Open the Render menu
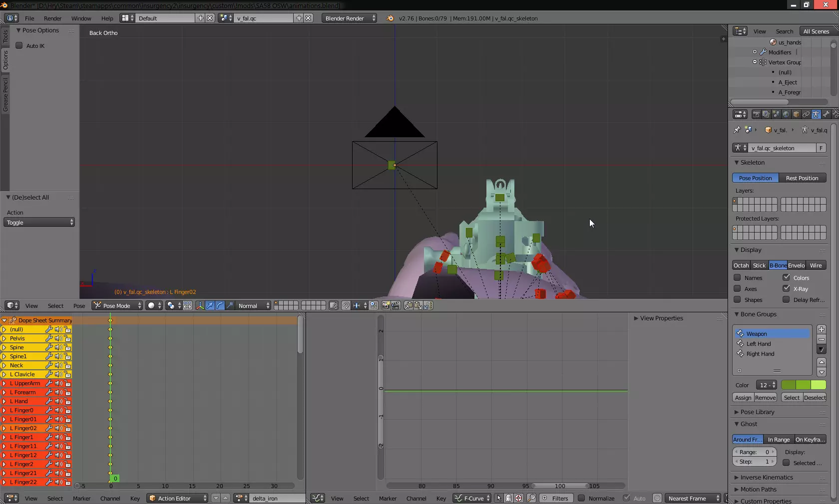 pos(52,18)
